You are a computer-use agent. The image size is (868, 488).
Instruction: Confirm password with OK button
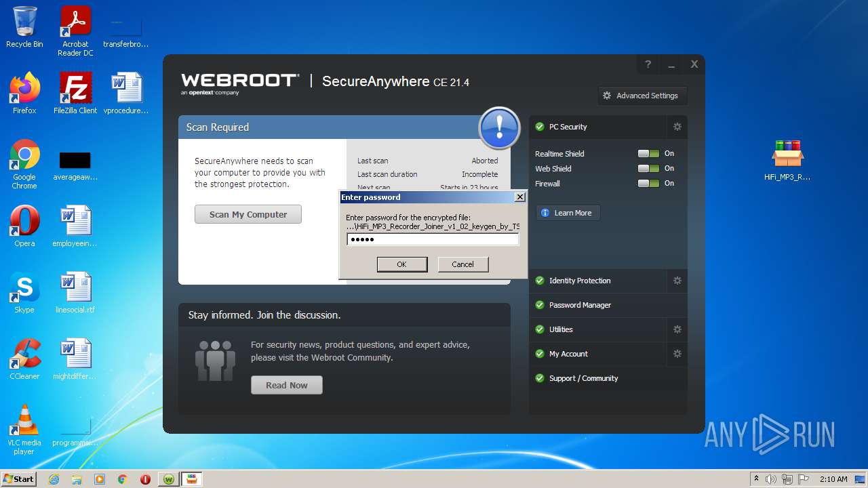[x=402, y=264]
